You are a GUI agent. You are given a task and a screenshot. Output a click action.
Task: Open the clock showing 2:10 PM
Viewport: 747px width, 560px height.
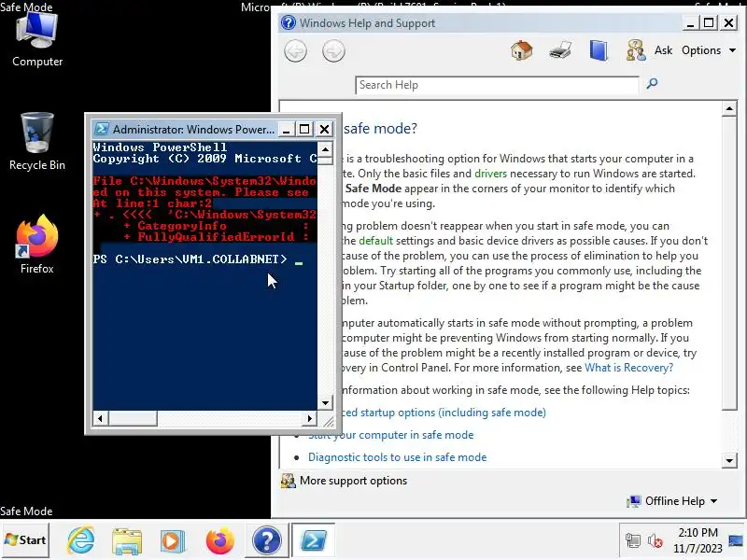click(x=698, y=540)
